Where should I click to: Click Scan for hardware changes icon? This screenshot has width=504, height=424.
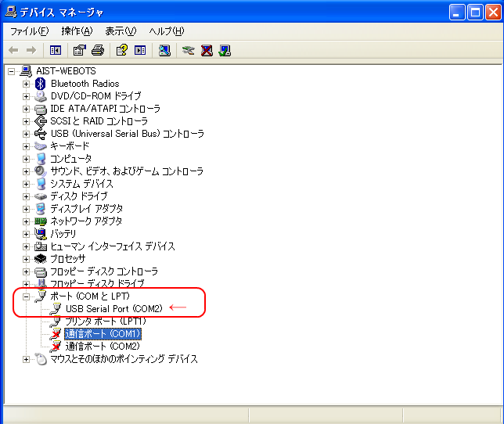pos(164,50)
